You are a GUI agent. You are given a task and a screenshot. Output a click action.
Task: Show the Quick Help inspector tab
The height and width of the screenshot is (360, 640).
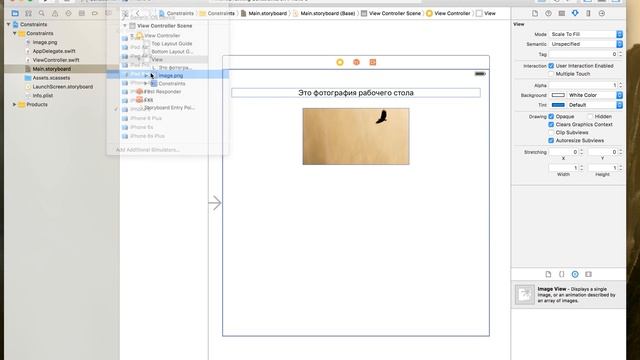pos(548,13)
